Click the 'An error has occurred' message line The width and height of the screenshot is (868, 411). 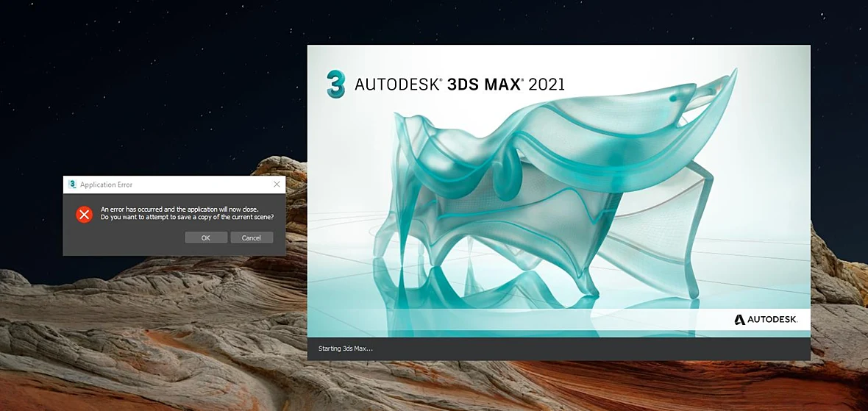coord(180,209)
